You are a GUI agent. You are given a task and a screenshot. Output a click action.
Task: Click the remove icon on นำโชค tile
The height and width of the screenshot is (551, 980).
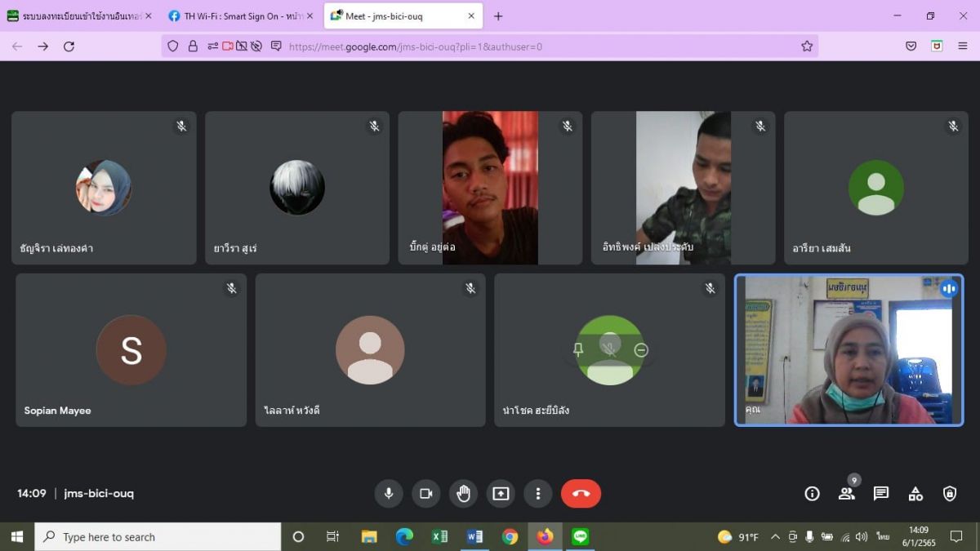pyautogui.click(x=641, y=349)
